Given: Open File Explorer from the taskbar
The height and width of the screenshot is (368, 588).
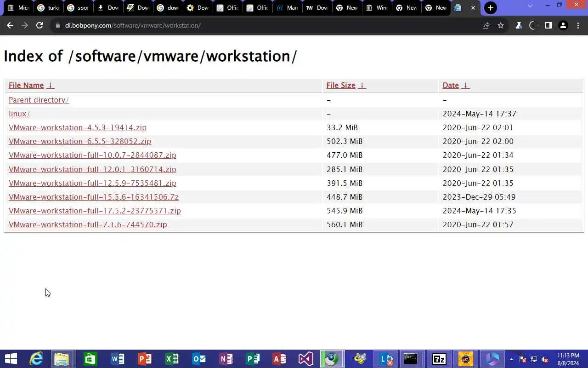Looking at the screenshot, I should 62,359.
